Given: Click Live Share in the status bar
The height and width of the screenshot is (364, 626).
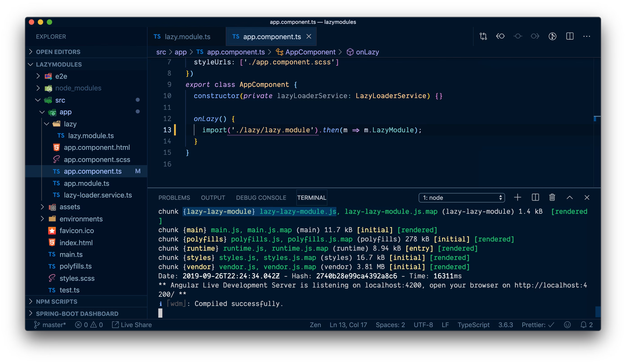Looking at the screenshot, I should 132,325.
